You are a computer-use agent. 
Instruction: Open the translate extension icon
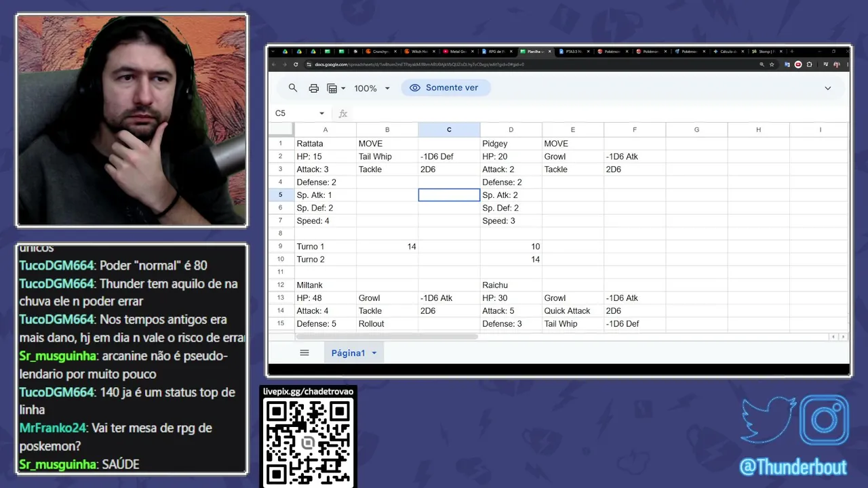tap(787, 64)
